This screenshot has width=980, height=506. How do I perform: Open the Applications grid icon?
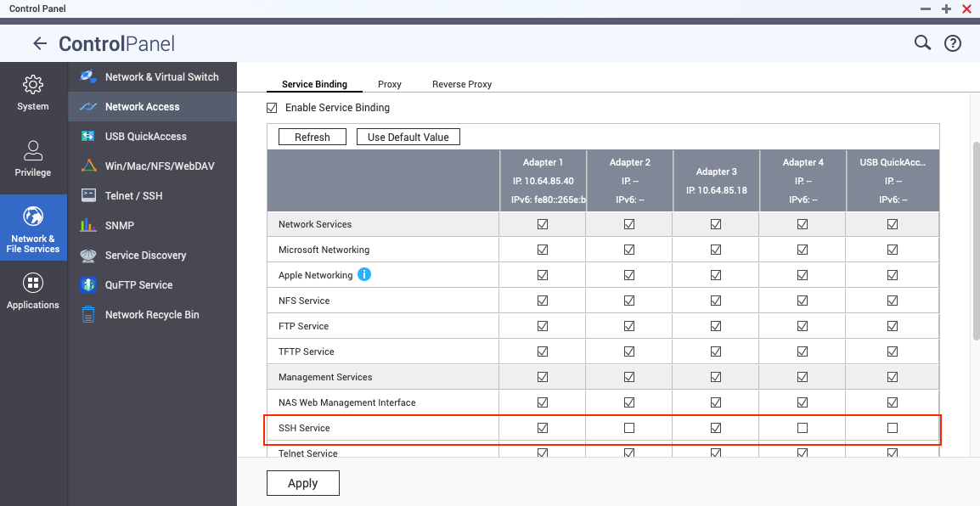coord(33,284)
